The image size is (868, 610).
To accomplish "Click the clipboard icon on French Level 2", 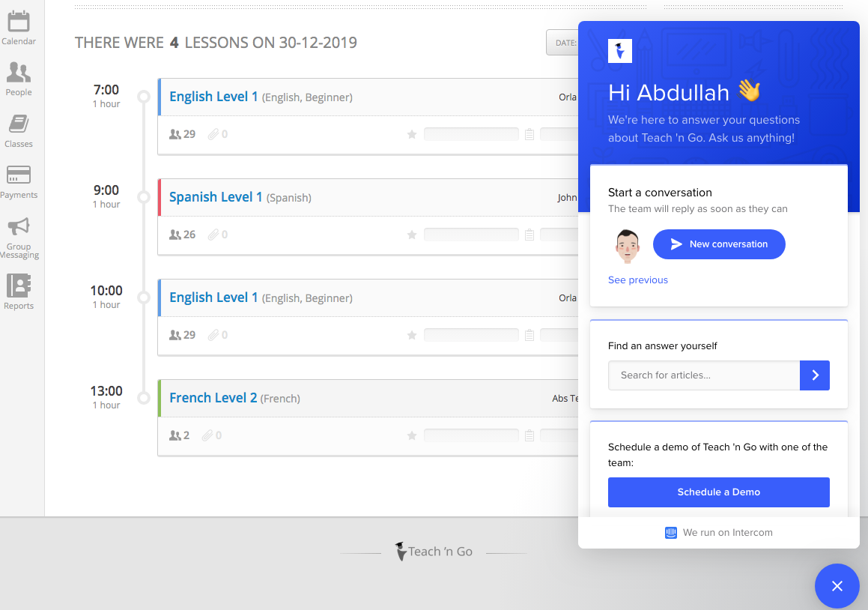I will [x=529, y=435].
